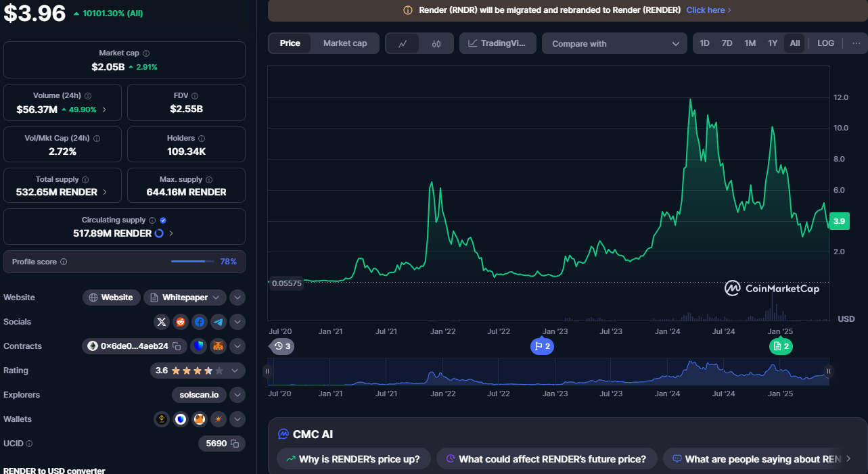Expand more options in Contracts row
The image size is (868, 474).
pos(237,346)
